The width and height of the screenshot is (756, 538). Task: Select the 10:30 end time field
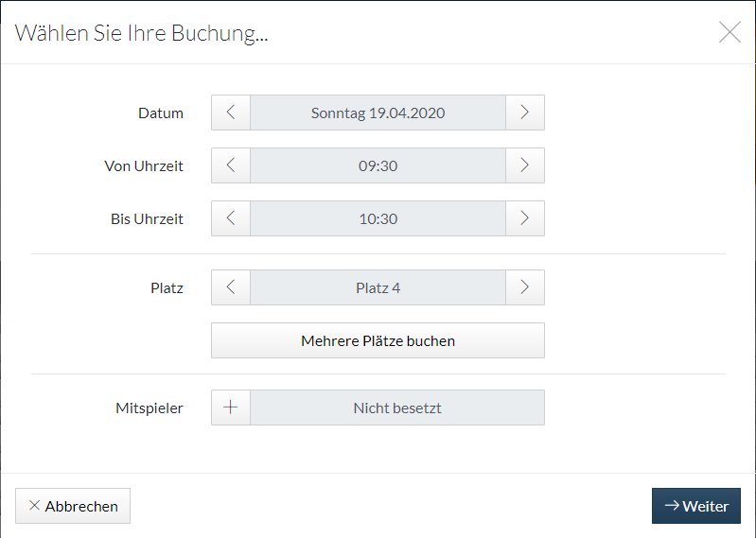tap(378, 218)
